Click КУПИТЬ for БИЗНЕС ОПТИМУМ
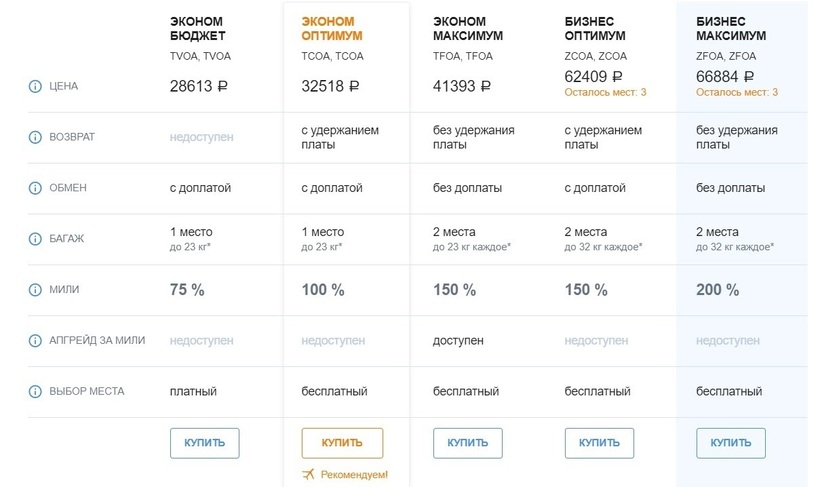 click(599, 443)
